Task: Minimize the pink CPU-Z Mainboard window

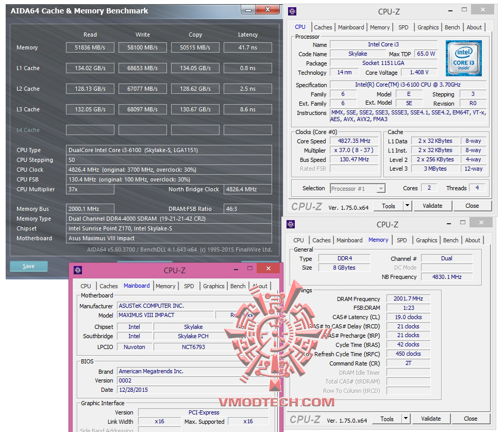Action: pyautogui.click(x=236, y=270)
